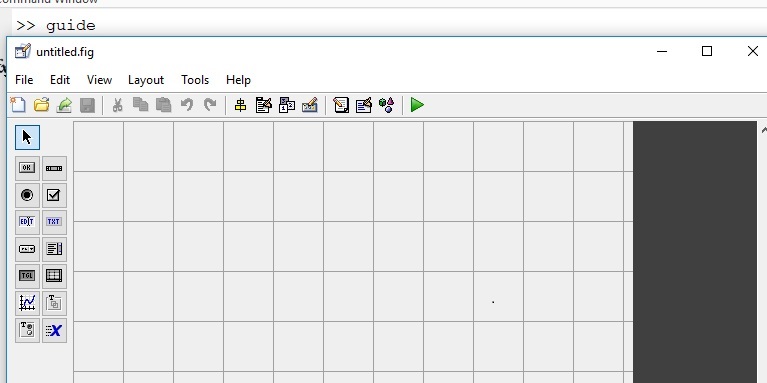Select the Slider component tool
767x383 pixels.
(x=54, y=168)
